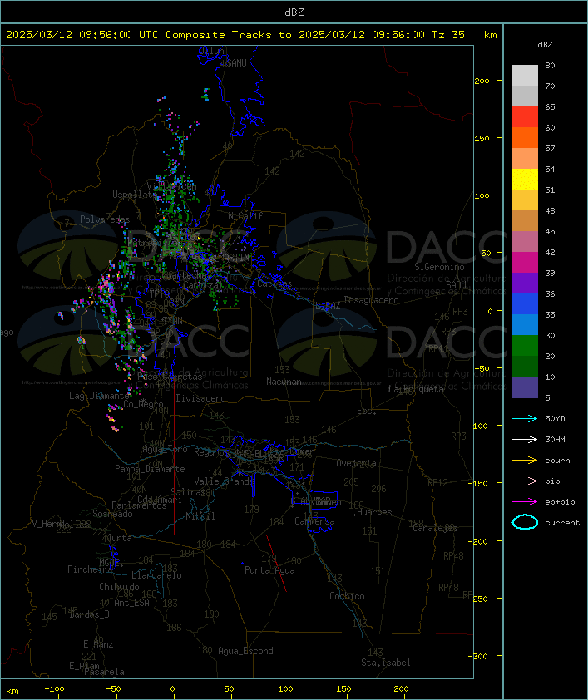Click the Lag.Diamante label on map

[x=99, y=396]
